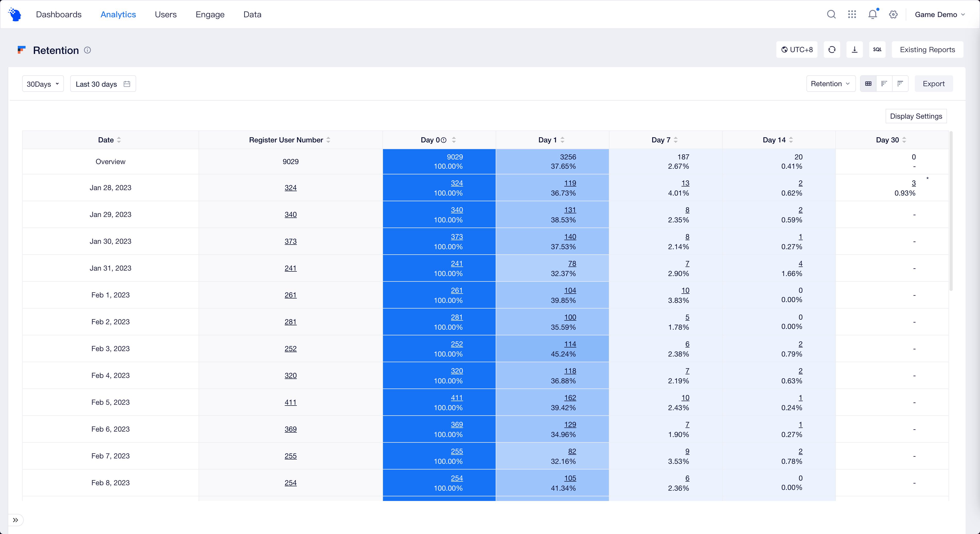This screenshot has width=980, height=534.
Task: Export the retention table
Action: 934,83
